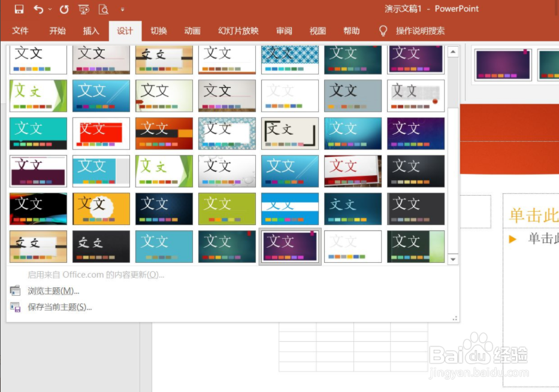
Task: Choose the blue theme with white horizontal band
Action: click(290, 209)
